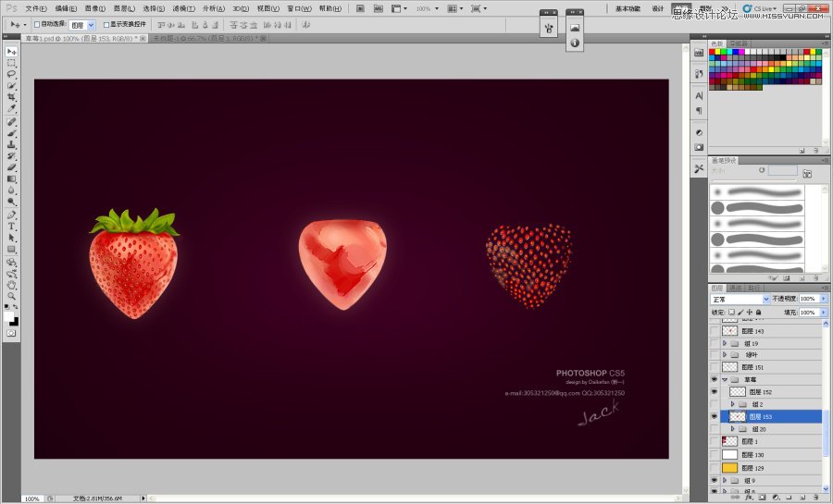The height and width of the screenshot is (504, 833).
Task: Expand the 组 19 layer group
Action: coord(725,343)
